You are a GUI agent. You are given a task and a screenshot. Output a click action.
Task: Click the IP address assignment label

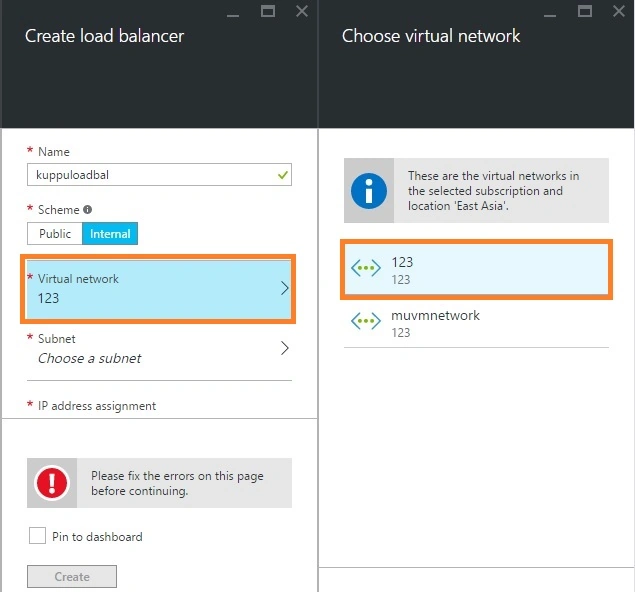97,406
